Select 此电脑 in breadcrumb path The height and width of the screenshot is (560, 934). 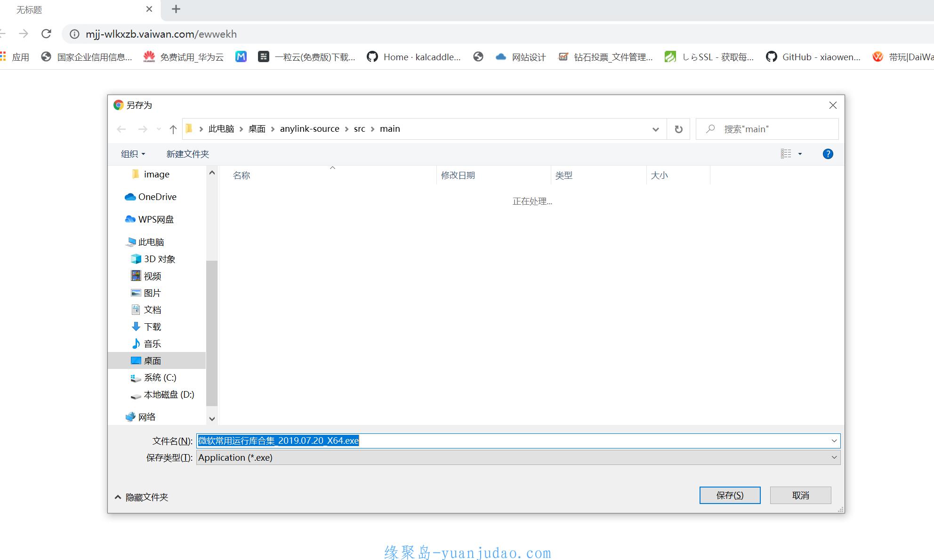tap(221, 129)
